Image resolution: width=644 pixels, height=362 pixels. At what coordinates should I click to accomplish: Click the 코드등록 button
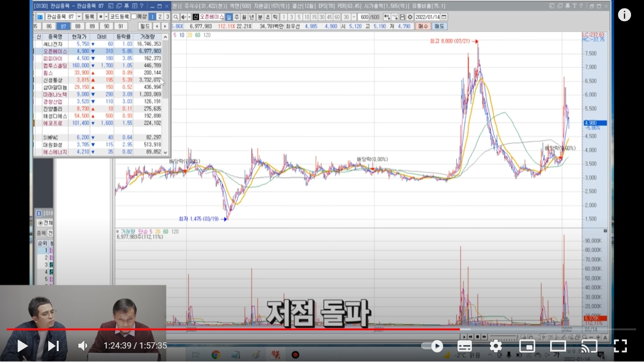[x=119, y=17]
